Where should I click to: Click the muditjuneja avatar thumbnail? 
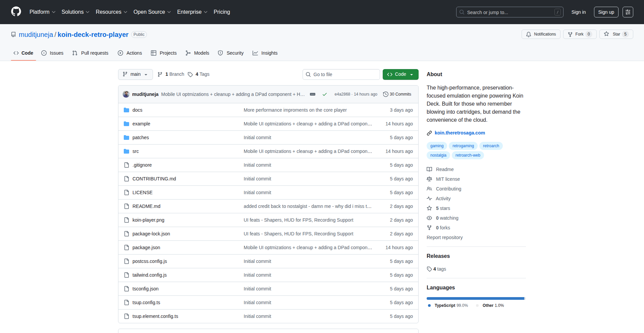click(x=126, y=94)
